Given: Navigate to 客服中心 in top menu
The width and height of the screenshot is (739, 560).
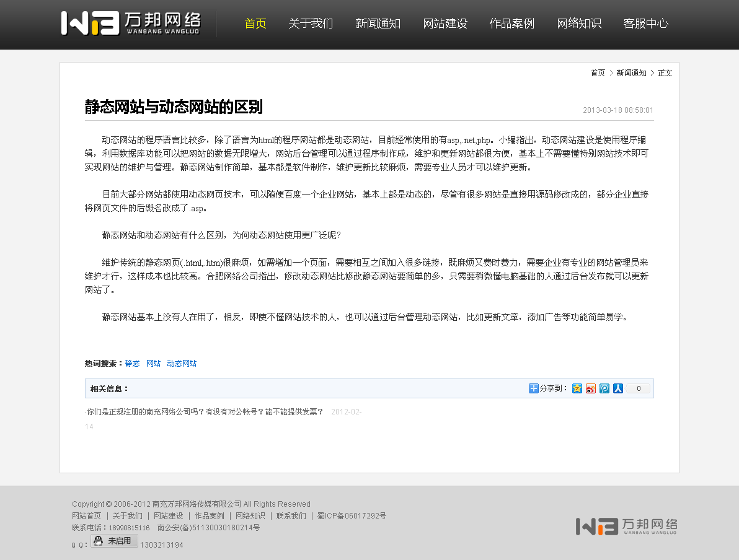Looking at the screenshot, I should (645, 24).
